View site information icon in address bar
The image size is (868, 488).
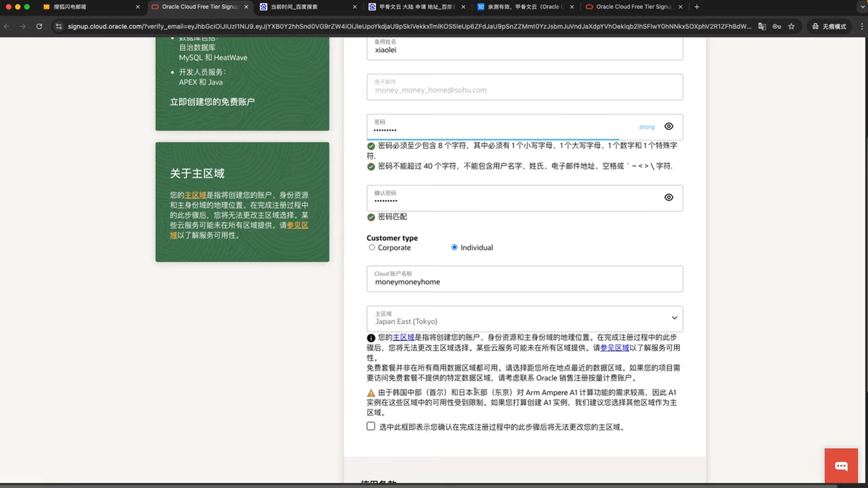point(59,26)
